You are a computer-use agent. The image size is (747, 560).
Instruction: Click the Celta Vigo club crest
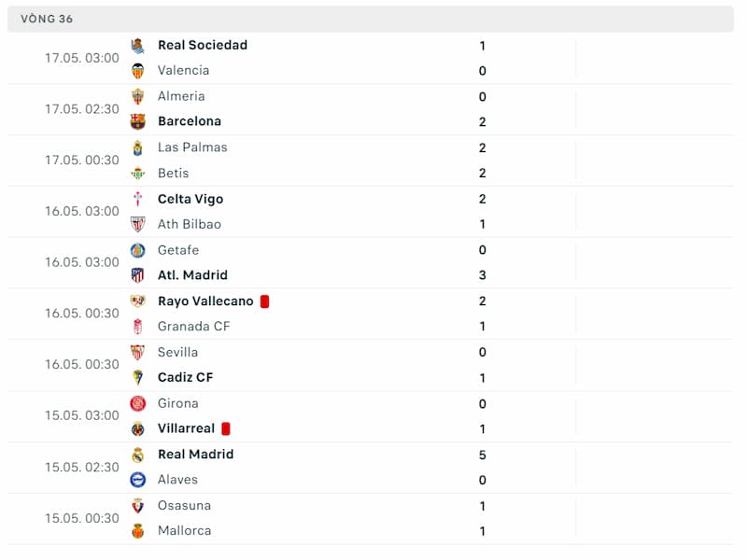[138, 199]
